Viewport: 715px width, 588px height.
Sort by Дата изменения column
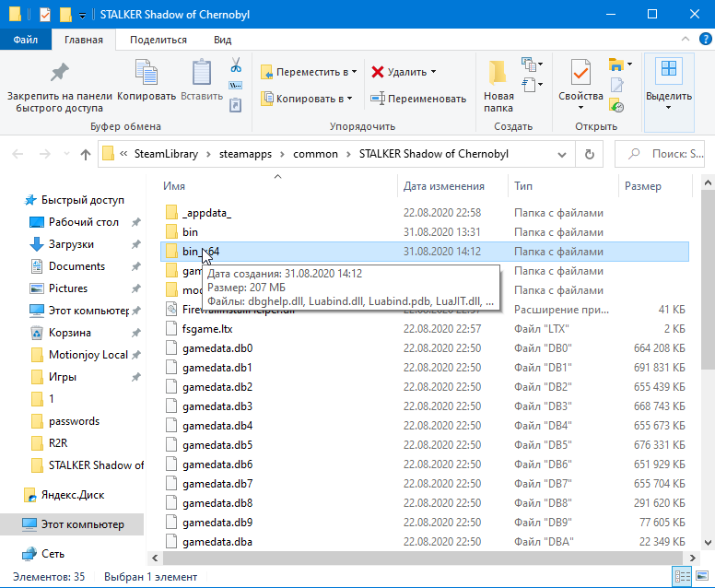tap(444, 186)
